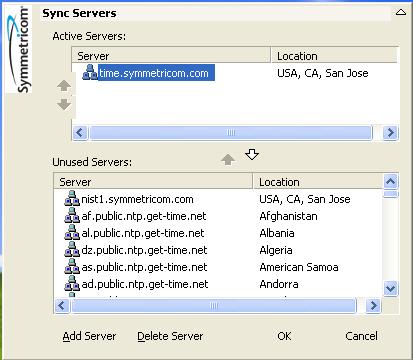Click Afghanistan location cell
This screenshot has height=360, width=413.
tap(288, 216)
